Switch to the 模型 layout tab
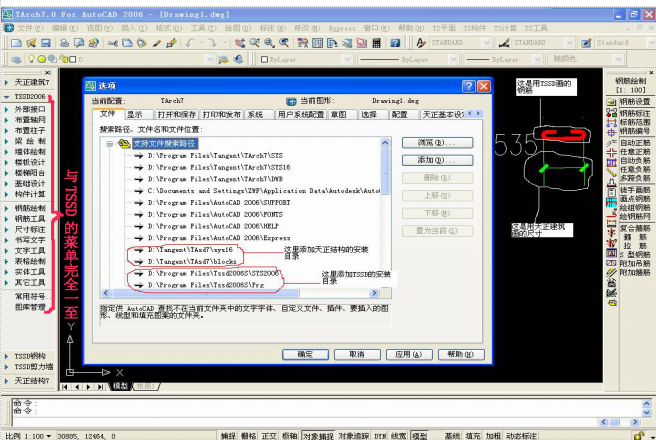Viewport: 656px width, 440px height. [x=120, y=386]
